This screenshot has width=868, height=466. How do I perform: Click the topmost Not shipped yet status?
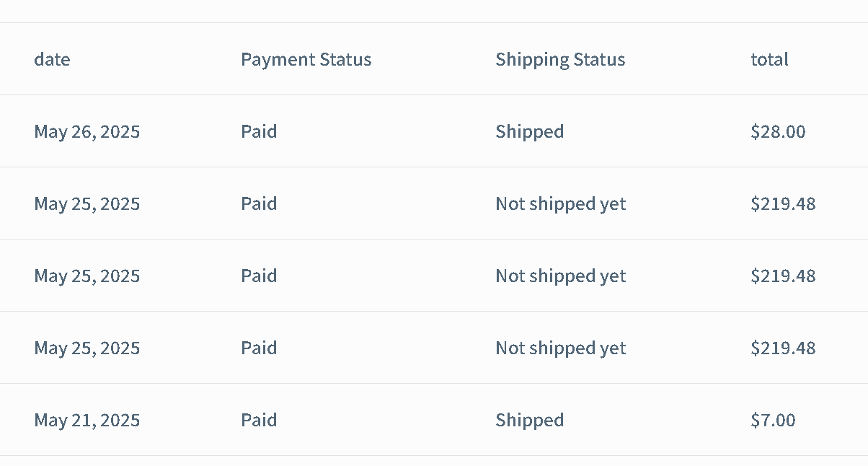[x=560, y=203]
